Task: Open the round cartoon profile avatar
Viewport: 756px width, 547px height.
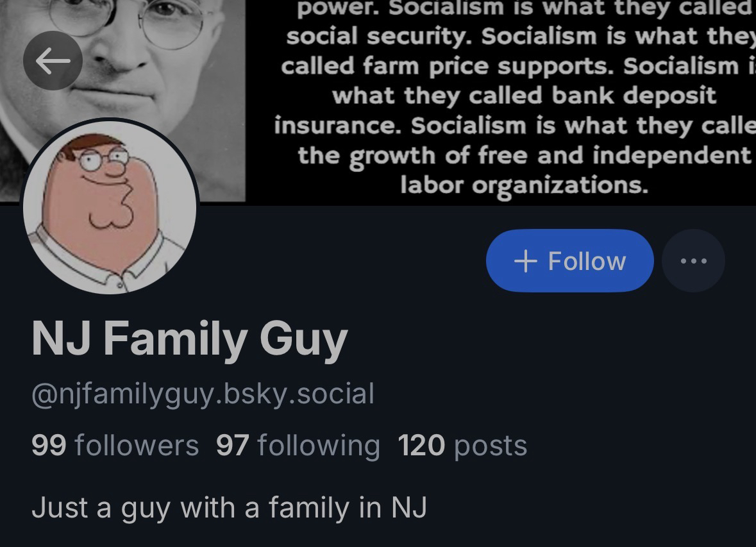Action: 110,206
